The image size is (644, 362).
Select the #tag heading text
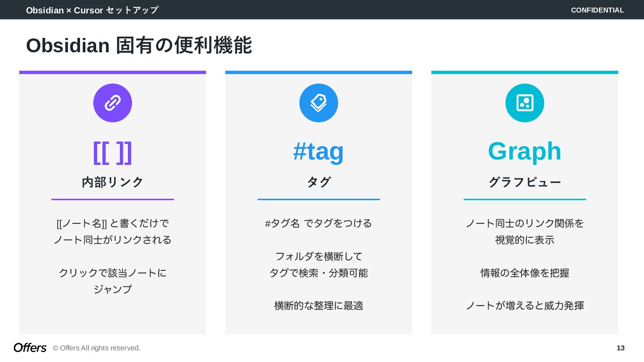pos(318,151)
